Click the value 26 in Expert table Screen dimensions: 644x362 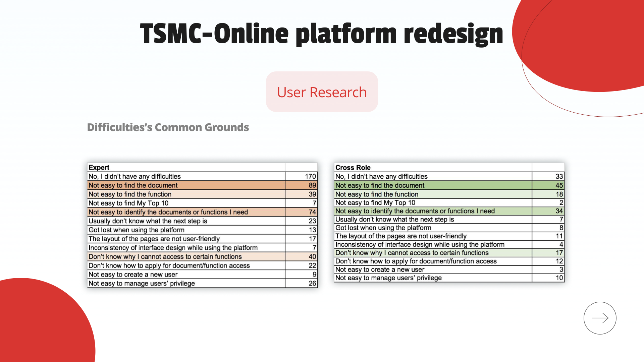[x=312, y=283]
